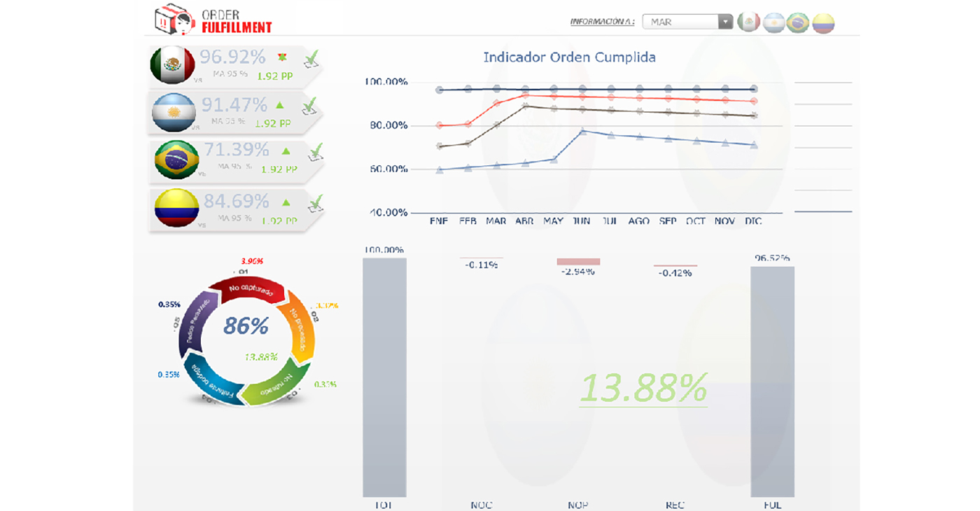Viewport: 980px width, 511px height.
Task: Open the MAR month combo box
Action: pyautogui.click(x=687, y=22)
